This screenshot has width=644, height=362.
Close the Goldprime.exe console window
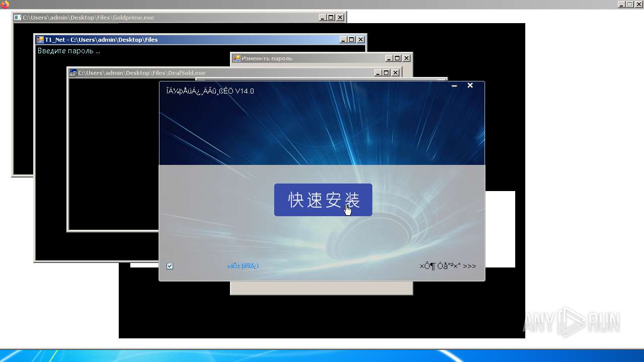[340, 18]
